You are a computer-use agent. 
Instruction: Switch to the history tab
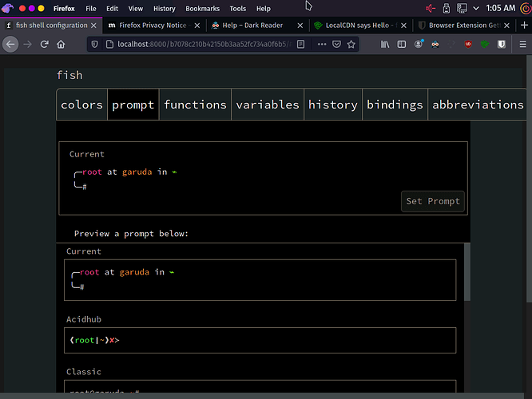click(333, 105)
